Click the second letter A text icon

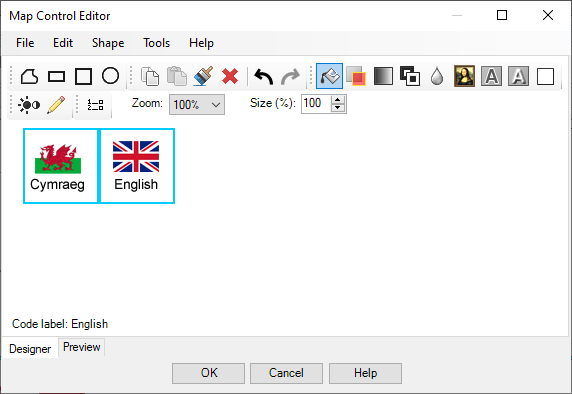518,76
